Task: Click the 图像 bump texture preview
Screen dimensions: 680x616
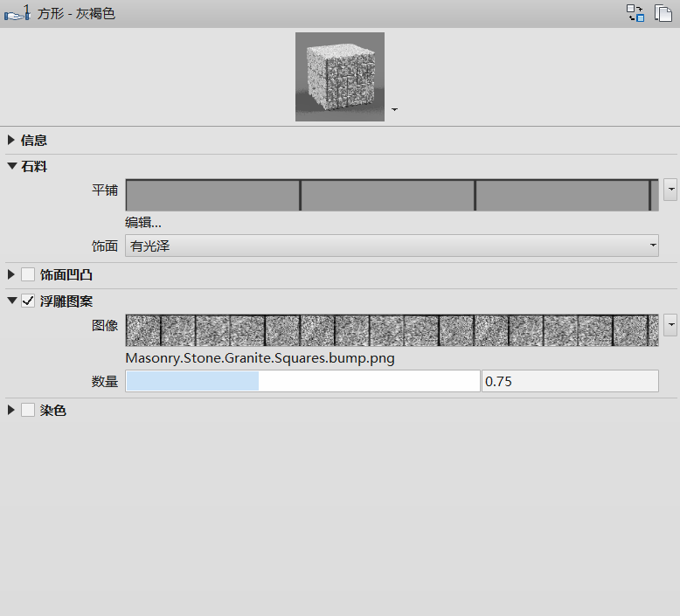Action: pos(392,330)
